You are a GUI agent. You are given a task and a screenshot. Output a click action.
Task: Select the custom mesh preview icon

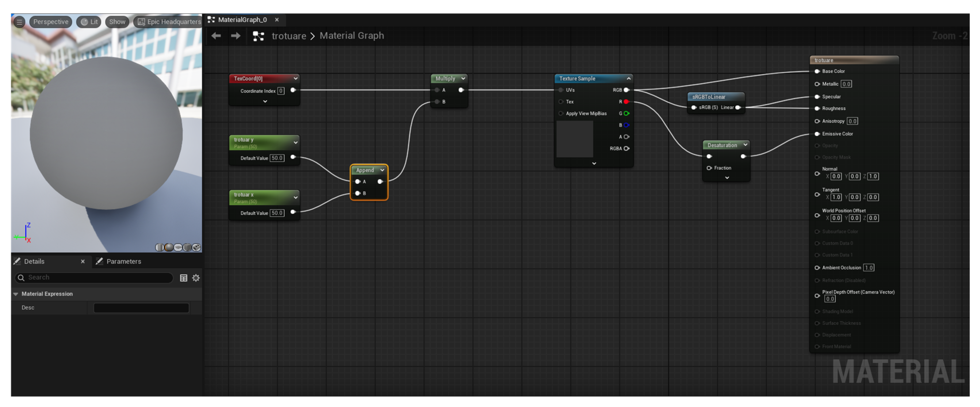(x=197, y=248)
